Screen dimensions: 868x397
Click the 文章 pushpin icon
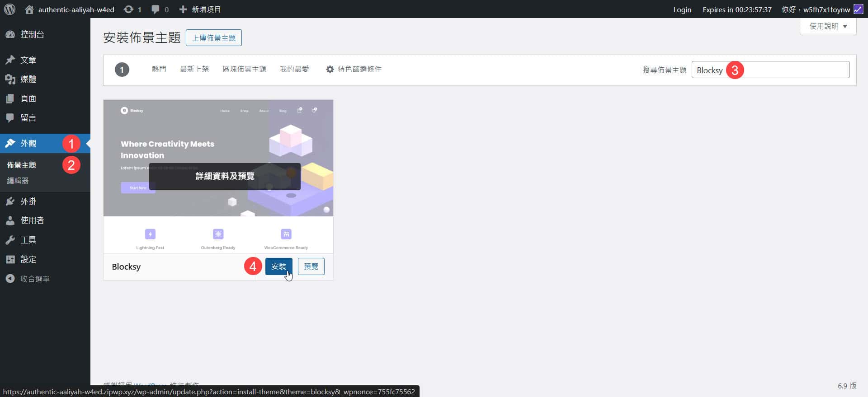[x=10, y=60]
